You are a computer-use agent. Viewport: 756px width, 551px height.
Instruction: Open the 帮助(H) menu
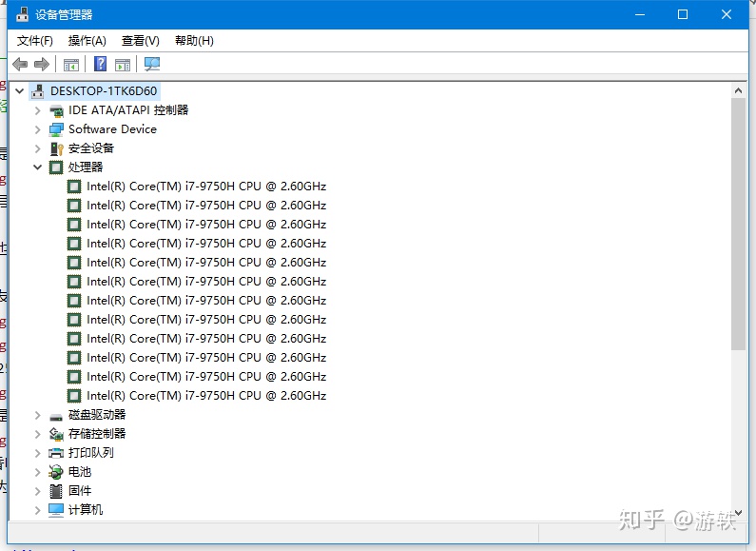point(194,41)
